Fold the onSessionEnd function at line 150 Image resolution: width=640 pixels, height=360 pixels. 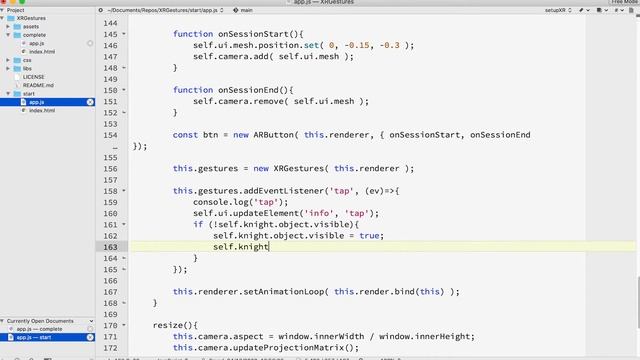[x=124, y=90]
